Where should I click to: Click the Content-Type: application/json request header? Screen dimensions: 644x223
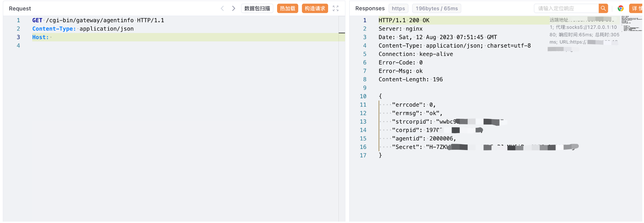(83, 29)
